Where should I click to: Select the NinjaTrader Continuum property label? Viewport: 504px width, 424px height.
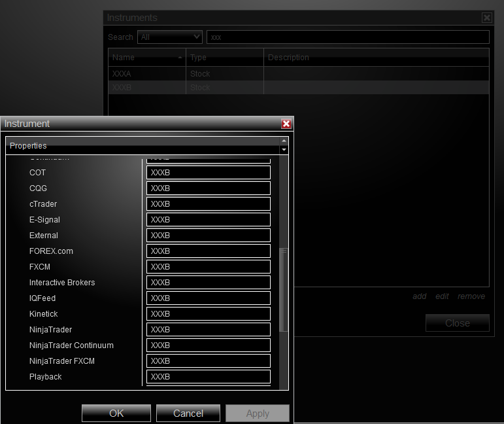(x=71, y=345)
